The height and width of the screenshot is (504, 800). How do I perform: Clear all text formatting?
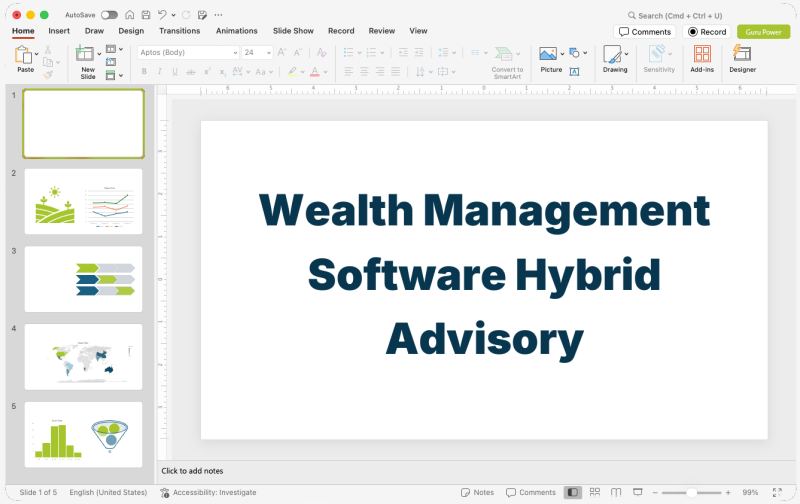[321, 52]
